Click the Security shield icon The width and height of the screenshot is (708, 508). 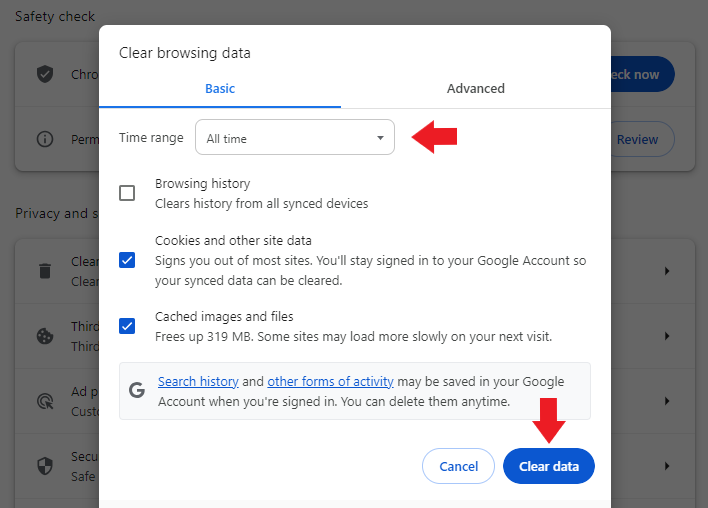45,466
